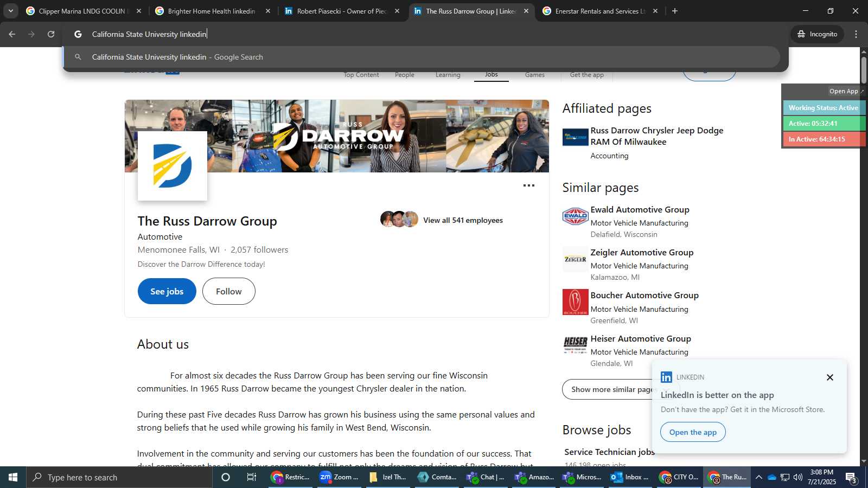Open the Jobs navigation item
The width and height of the screenshot is (868, 488).
pos(492,75)
